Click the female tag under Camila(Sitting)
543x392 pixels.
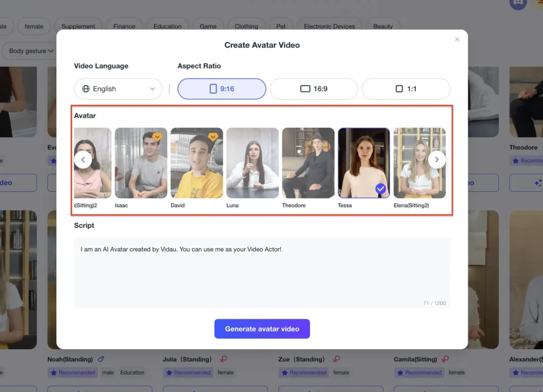pos(457,372)
